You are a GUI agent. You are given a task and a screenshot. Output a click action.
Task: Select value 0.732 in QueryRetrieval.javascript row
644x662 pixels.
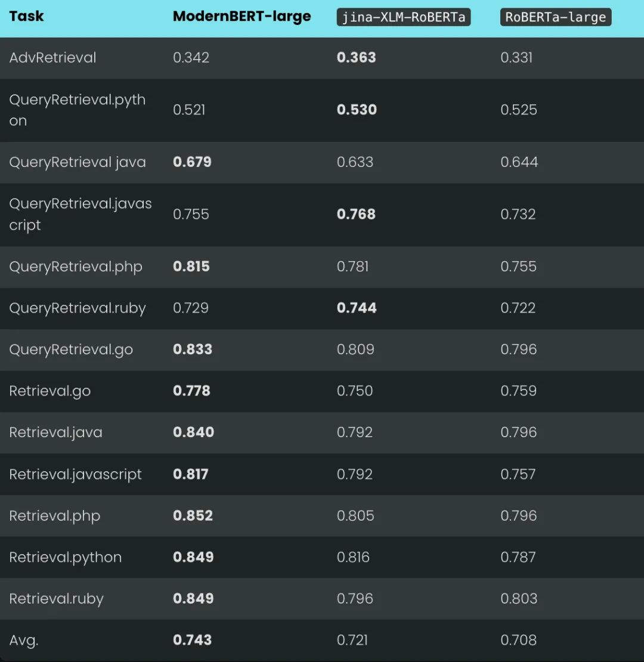click(x=518, y=215)
